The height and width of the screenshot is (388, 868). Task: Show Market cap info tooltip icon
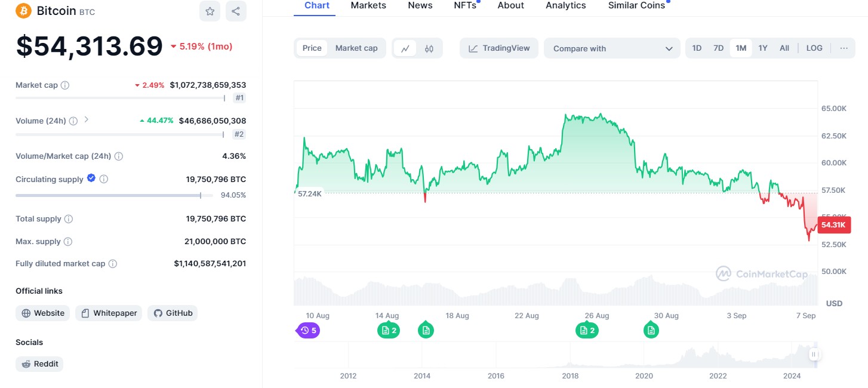(x=65, y=85)
